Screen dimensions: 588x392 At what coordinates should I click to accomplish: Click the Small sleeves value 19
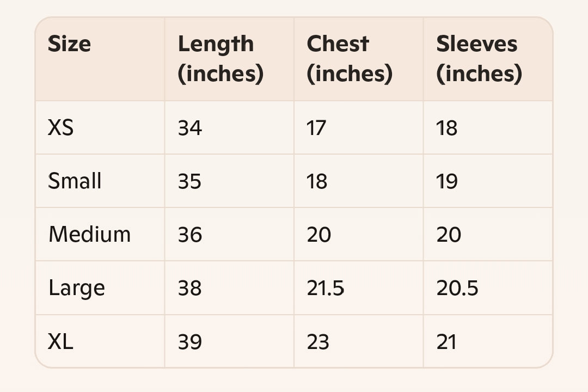pyautogui.click(x=446, y=181)
